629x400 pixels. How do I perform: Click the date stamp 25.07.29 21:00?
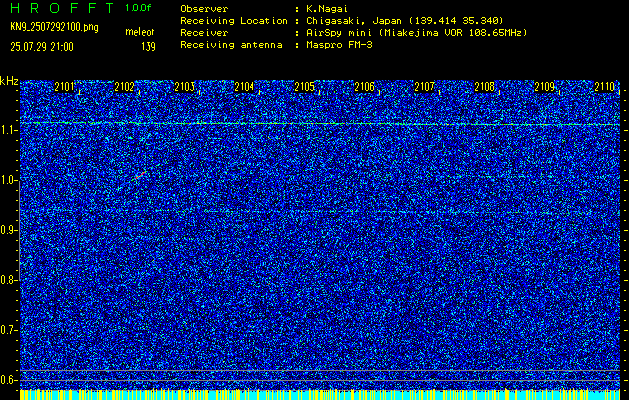42,47
